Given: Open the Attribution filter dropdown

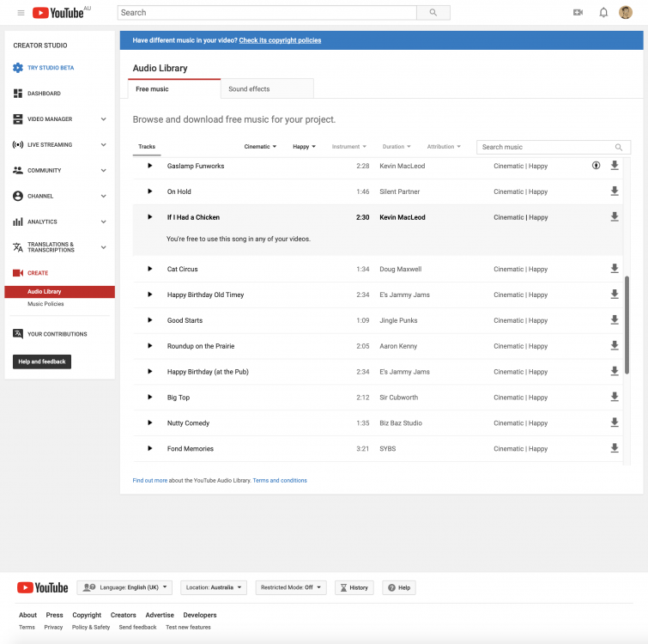Looking at the screenshot, I should pos(444,146).
